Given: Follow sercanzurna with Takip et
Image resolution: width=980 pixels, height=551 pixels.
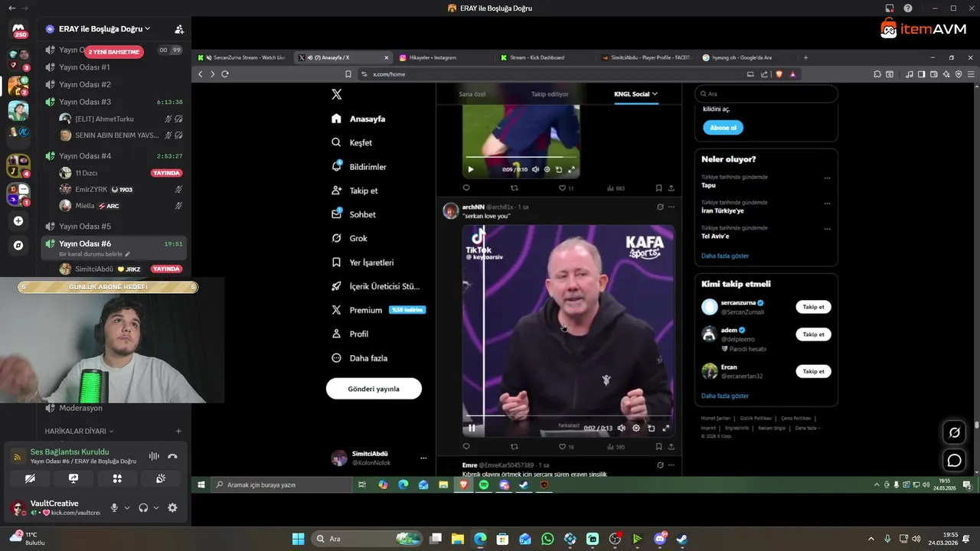Looking at the screenshot, I should point(813,307).
